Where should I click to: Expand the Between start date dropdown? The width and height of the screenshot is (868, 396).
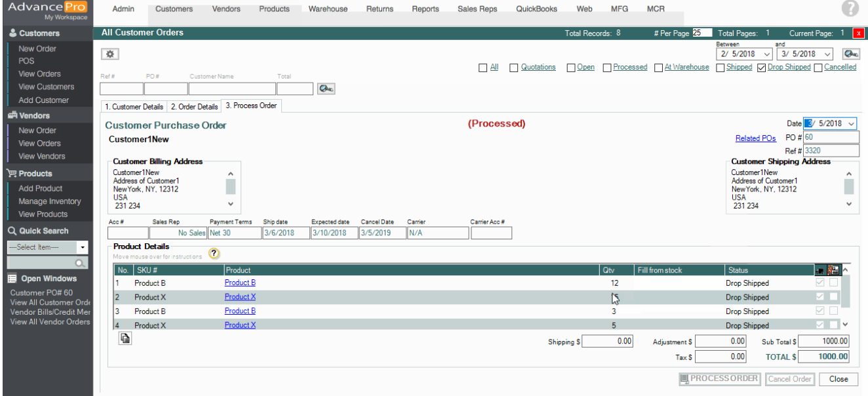(x=767, y=54)
